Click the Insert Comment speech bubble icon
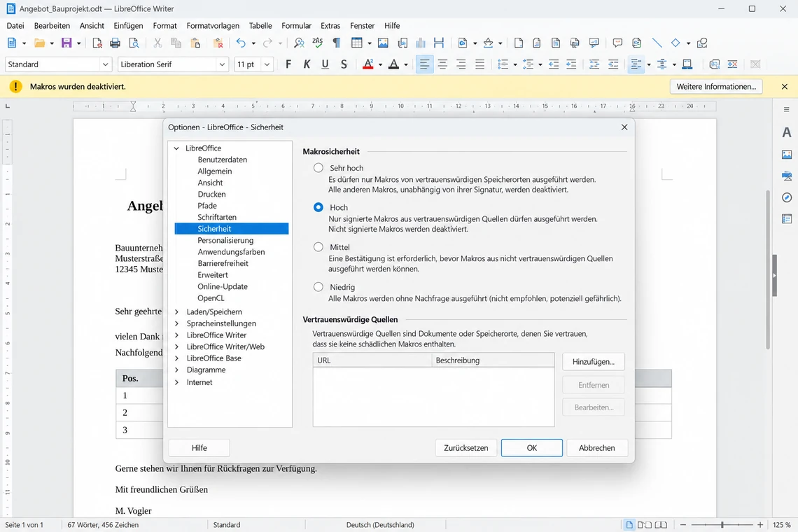This screenshot has height=532, width=798. (617, 43)
